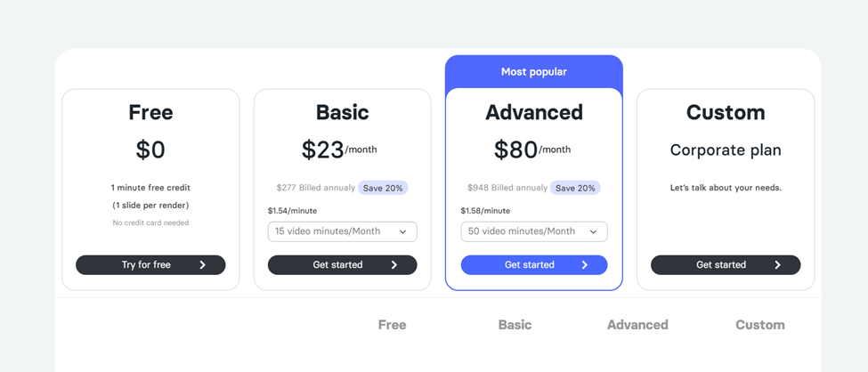The width and height of the screenshot is (868, 372).
Task: Open the 15 video minutes/Month dropdown
Action: 342,231
